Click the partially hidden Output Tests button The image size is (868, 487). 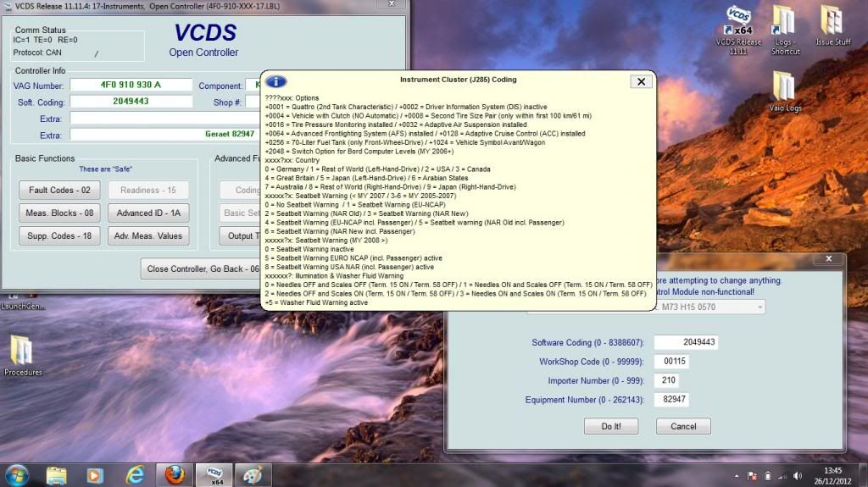coord(240,235)
